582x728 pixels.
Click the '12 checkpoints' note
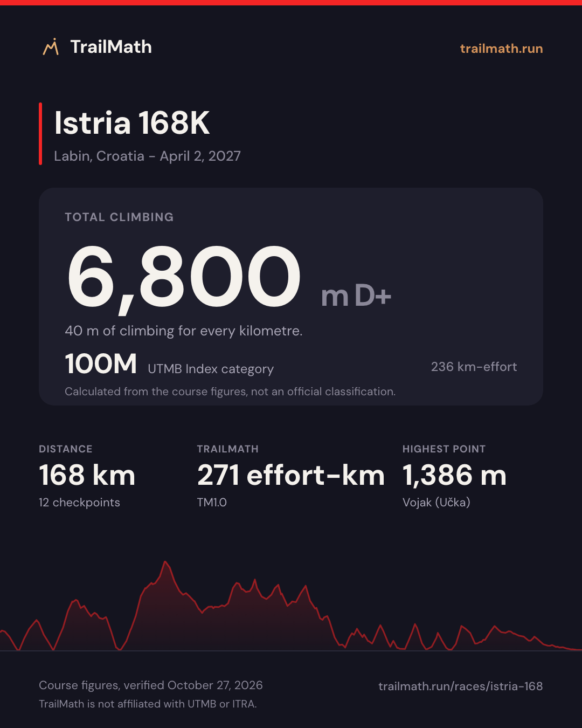pos(79,502)
